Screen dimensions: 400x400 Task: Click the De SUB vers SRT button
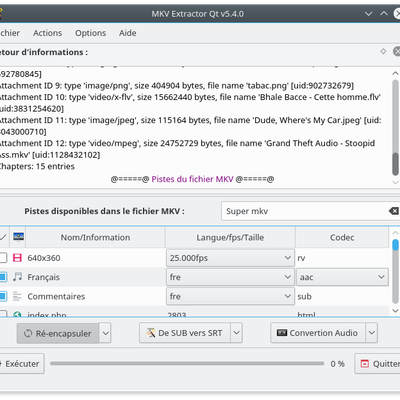(x=185, y=333)
